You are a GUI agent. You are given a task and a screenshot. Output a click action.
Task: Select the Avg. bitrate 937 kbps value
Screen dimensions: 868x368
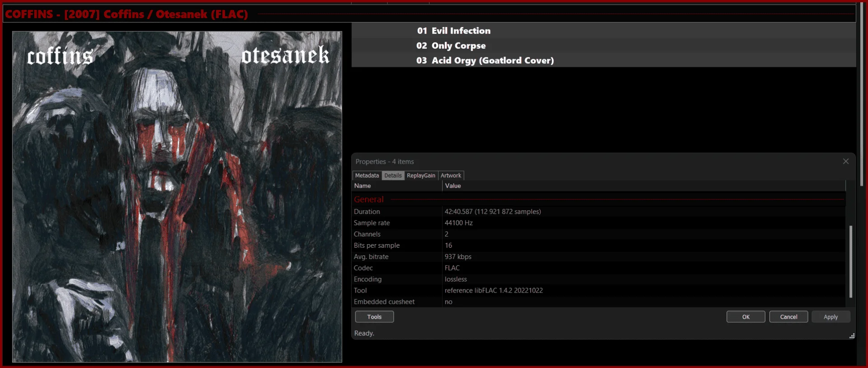coord(458,257)
